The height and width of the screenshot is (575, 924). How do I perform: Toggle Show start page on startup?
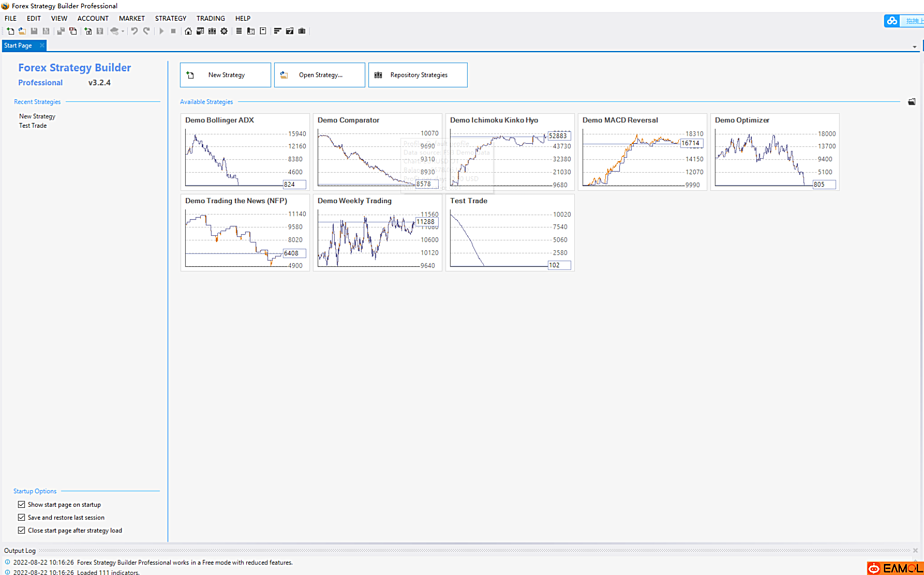tap(21, 504)
